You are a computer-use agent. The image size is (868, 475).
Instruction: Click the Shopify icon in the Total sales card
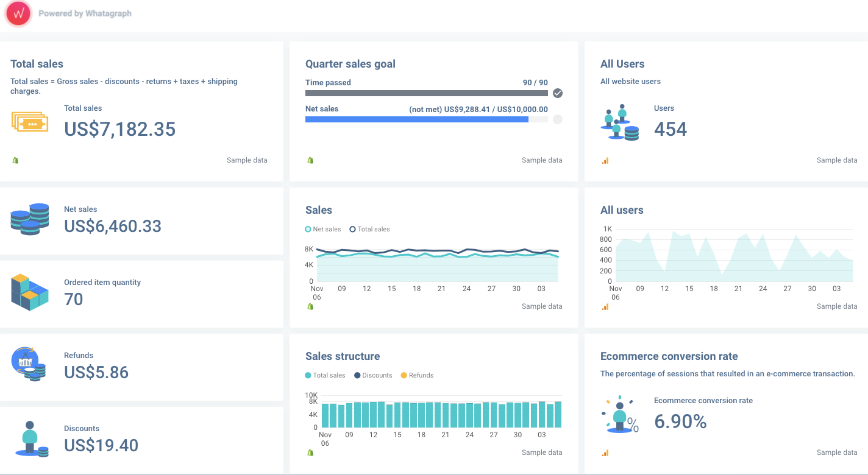click(15, 160)
